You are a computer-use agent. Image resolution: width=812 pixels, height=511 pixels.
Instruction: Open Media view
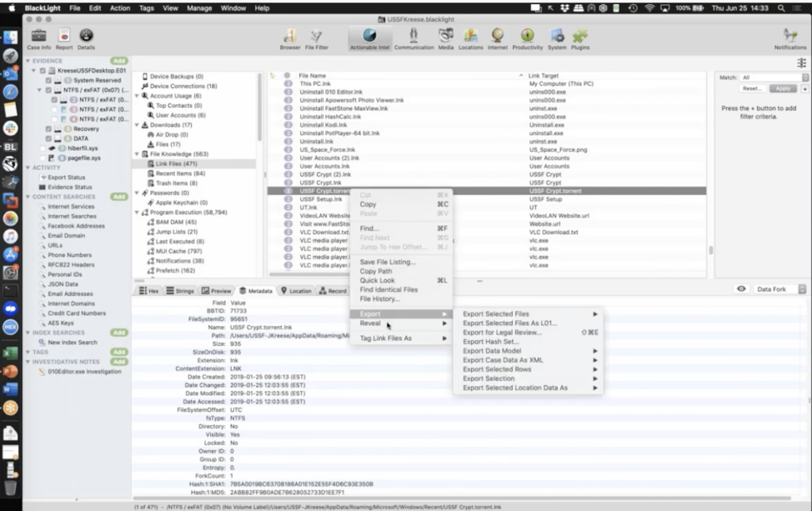446,40
